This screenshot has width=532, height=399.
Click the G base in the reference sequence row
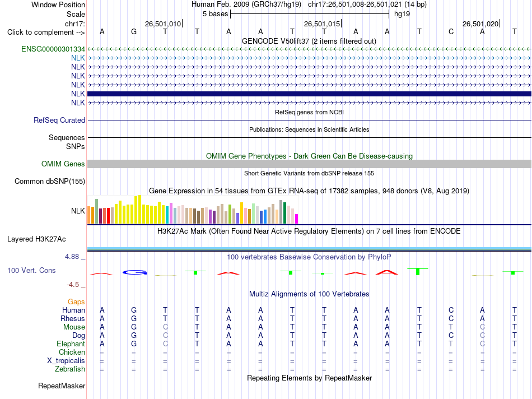(x=134, y=32)
